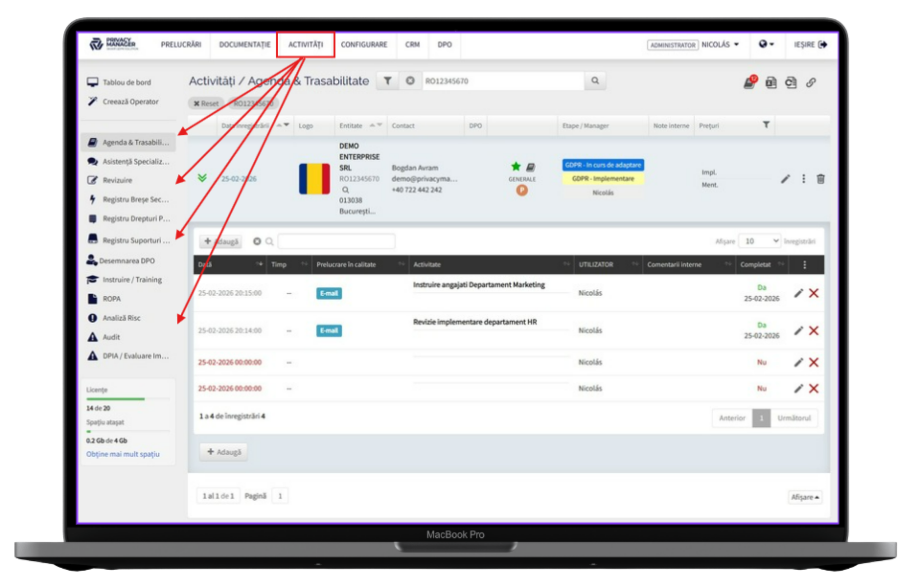Delete the Revizie implementare departament HR row
Image resolution: width=918 pixels, height=588 pixels.
(x=814, y=331)
